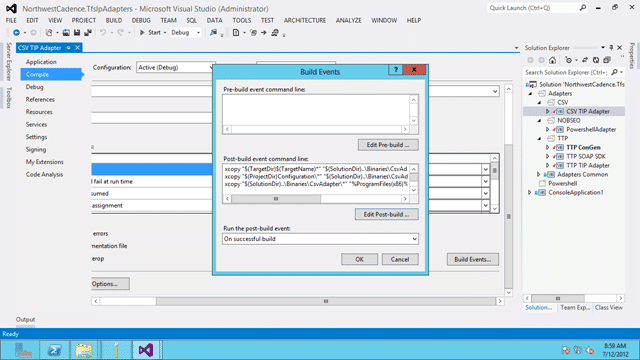
Task: Click the Undo toolbar icon
Action: click(x=103, y=33)
